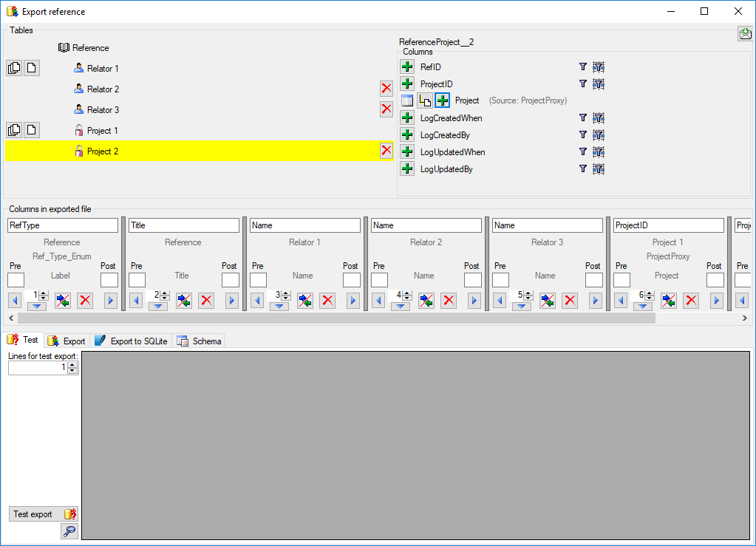This screenshot has height=546, width=756.
Task: Remove Relator 2 table with red X
Action: pyautogui.click(x=386, y=88)
